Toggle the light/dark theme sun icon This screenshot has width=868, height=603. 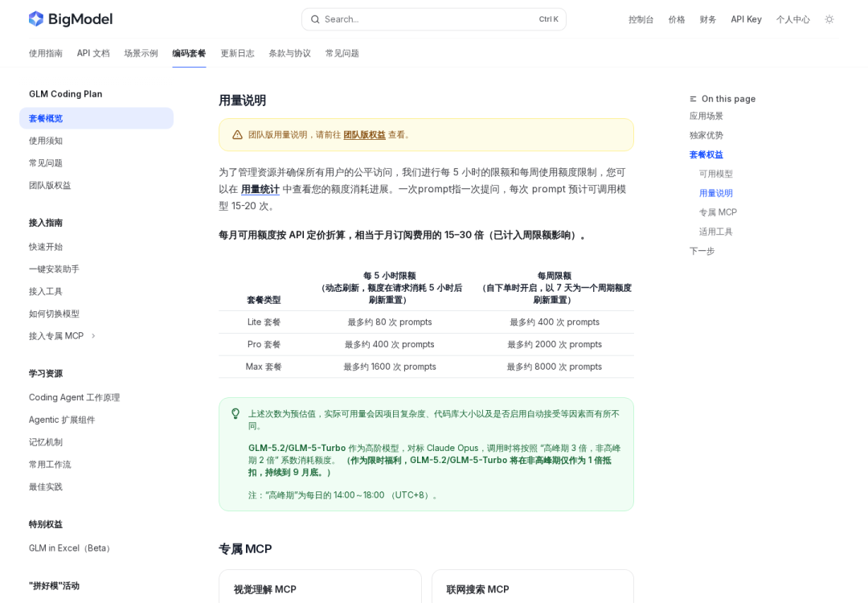pyautogui.click(x=829, y=19)
